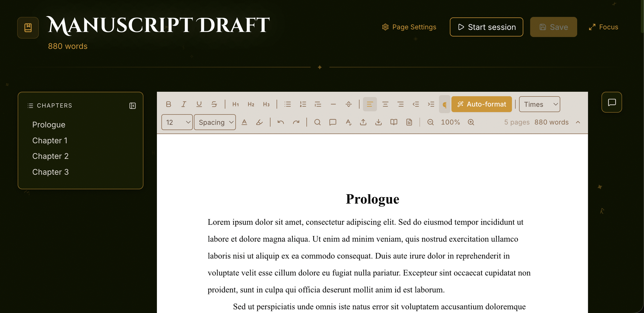Apply Heading 3 style
Screen dimensions: 644x313
[x=266, y=104]
